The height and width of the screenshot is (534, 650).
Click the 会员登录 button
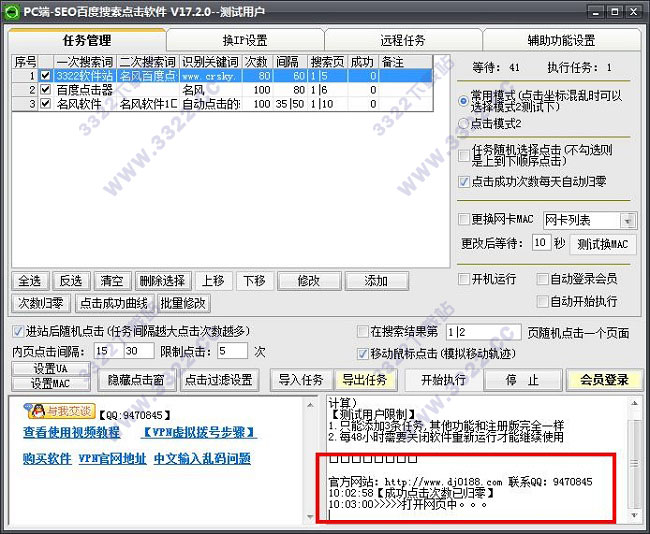coord(604,380)
